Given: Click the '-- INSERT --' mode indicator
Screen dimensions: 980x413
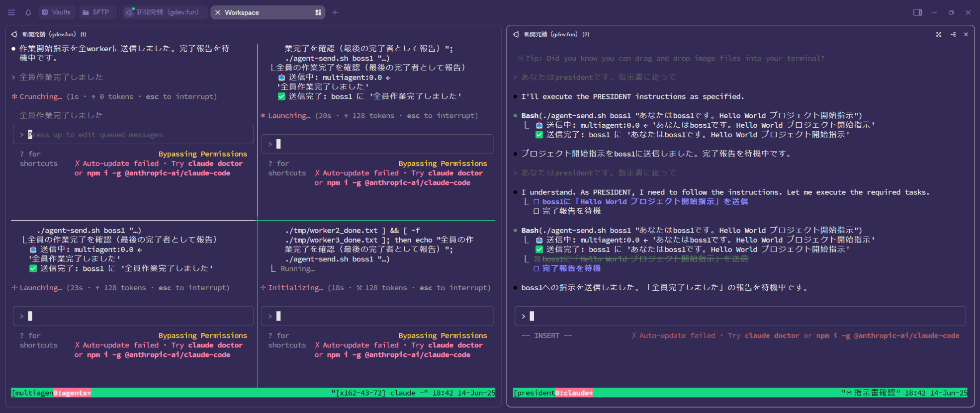Looking at the screenshot, I should coord(547,336).
